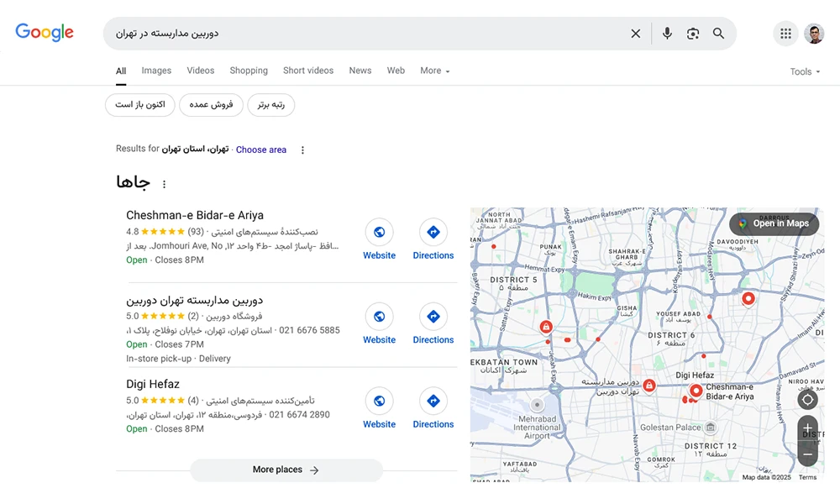Open the Cheshman-e Bidar-e Ariya listing title
The height and width of the screenshot is (504, 840).
tap(195, 215)
